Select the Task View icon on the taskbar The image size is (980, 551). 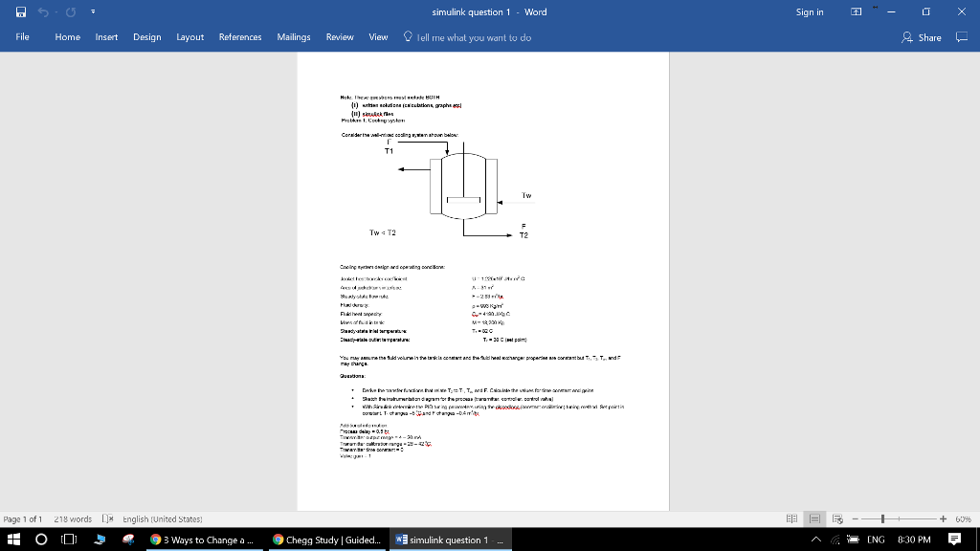click(68, 539)
